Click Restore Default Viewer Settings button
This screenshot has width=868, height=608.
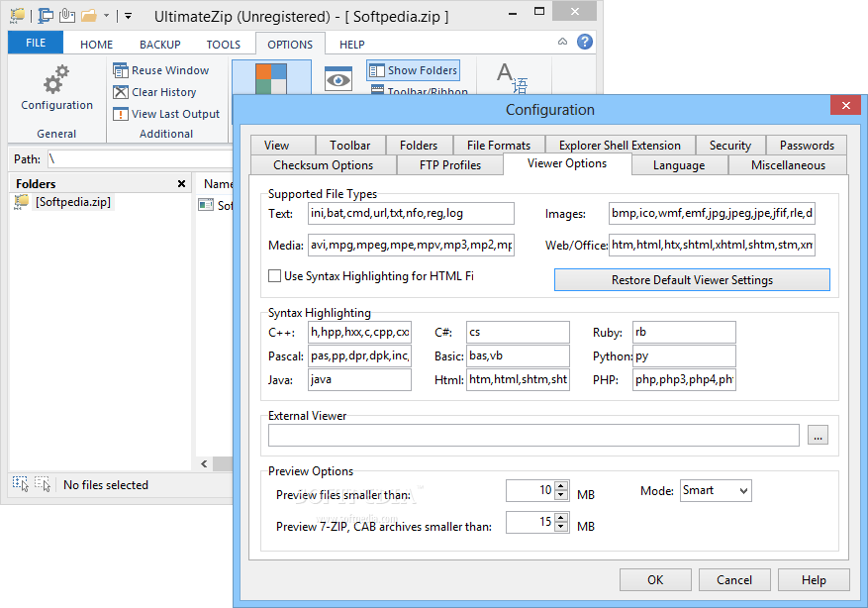tap(692, 279)
